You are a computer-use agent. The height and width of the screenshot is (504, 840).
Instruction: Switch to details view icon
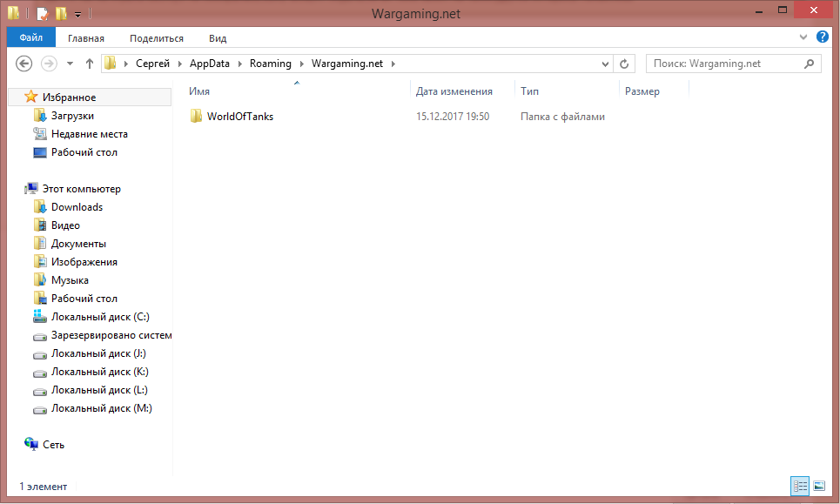800,486
